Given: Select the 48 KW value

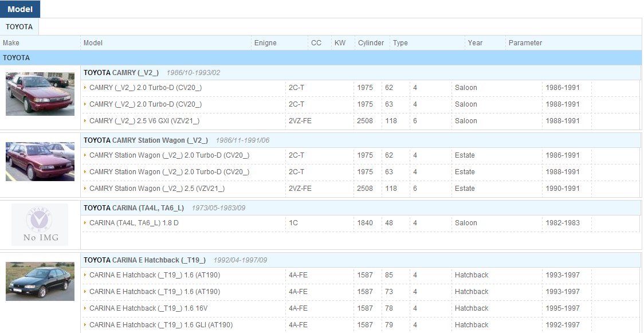Looking at the screenshot, I should point(389,223).
